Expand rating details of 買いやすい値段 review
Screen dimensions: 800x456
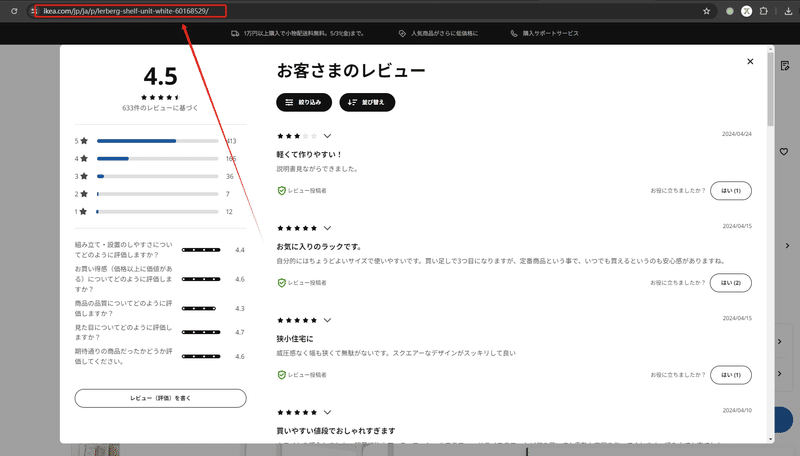click(x=328, y=412)
